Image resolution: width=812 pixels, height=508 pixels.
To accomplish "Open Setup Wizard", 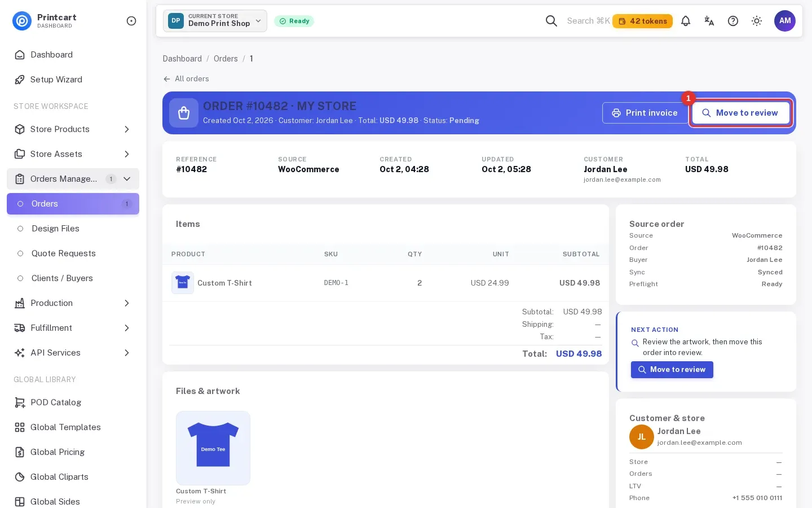I will coord(73,80).
